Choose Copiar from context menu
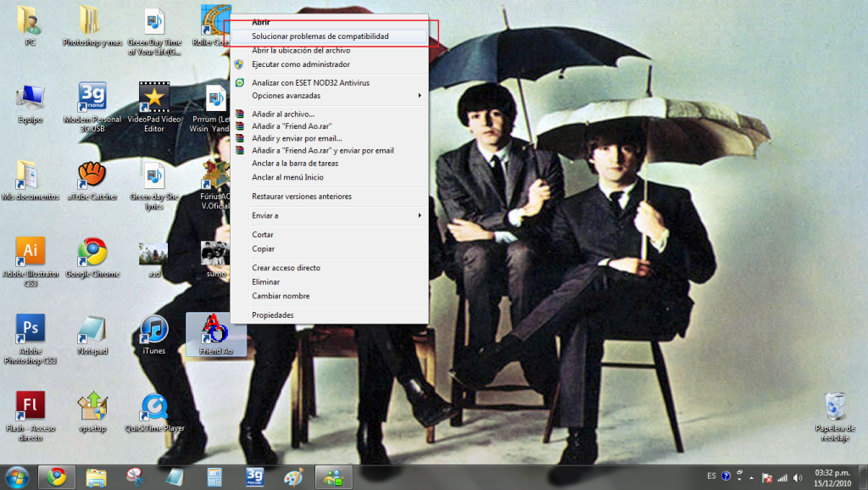This screenshot has width=868, height=490. [x=330, y=248]
